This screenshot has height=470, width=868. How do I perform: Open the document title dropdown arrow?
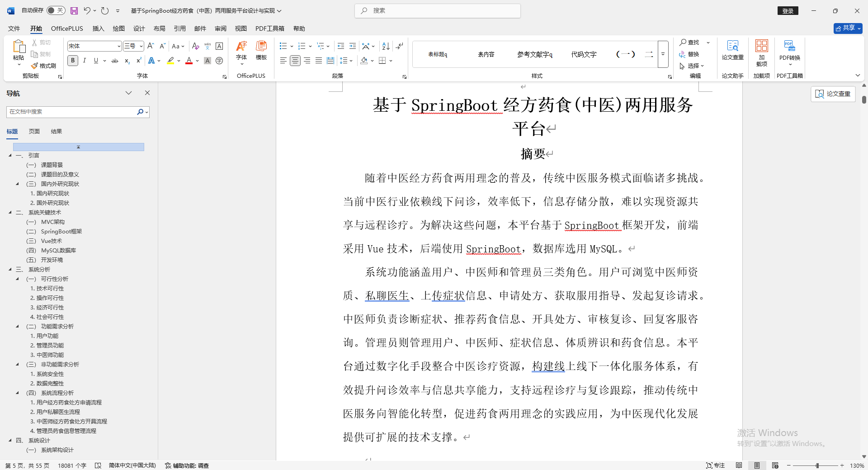pyautogui.click(x=279, y=10)
